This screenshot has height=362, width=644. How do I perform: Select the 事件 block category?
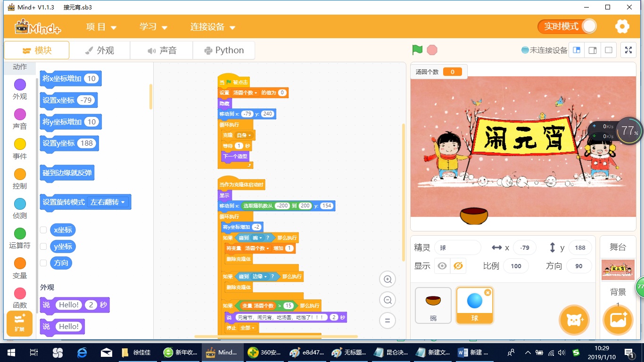click(20, 149)
